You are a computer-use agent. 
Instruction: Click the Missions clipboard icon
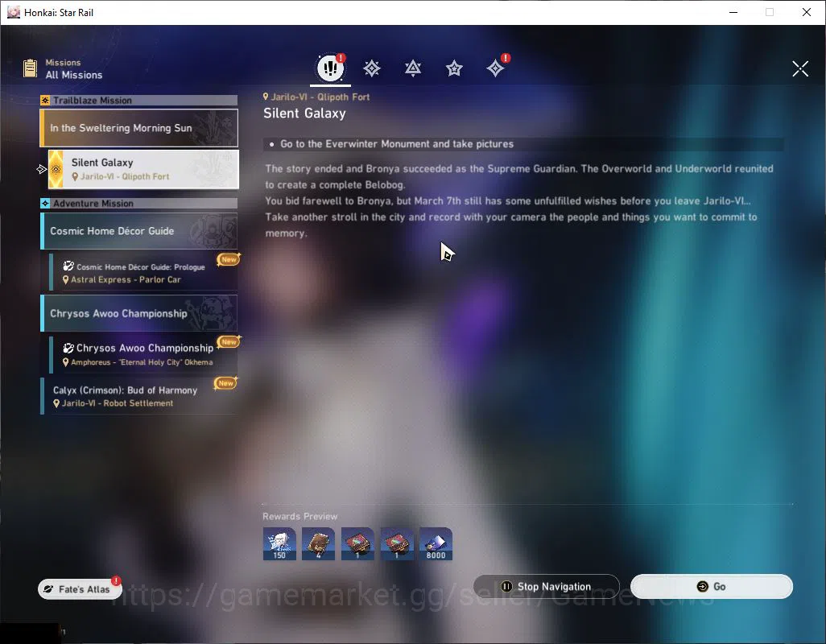[31, 68]
